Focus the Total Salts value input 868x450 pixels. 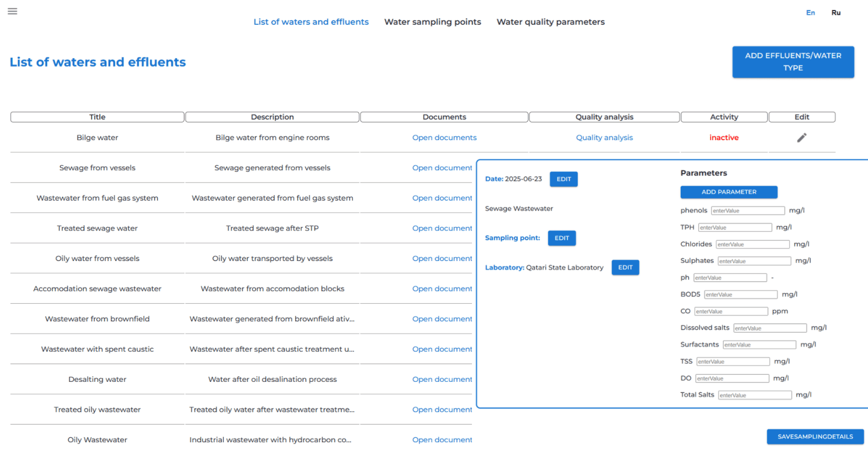[x=755, y=395]
